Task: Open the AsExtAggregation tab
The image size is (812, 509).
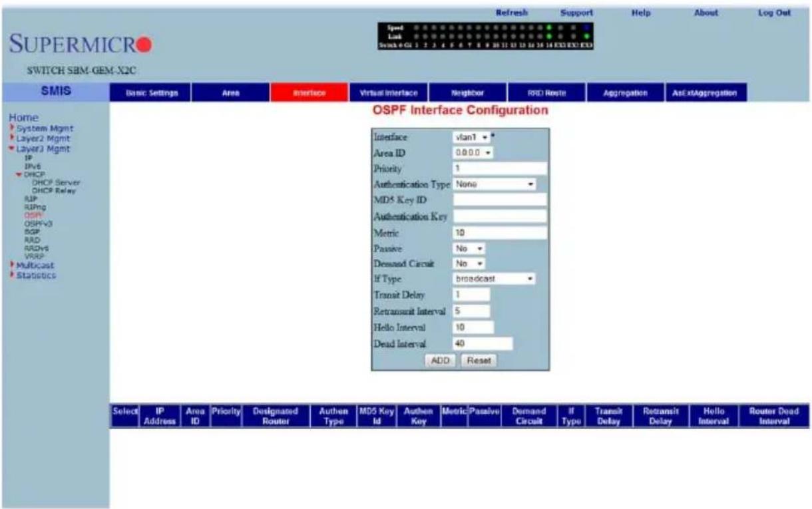Action: 706,93
